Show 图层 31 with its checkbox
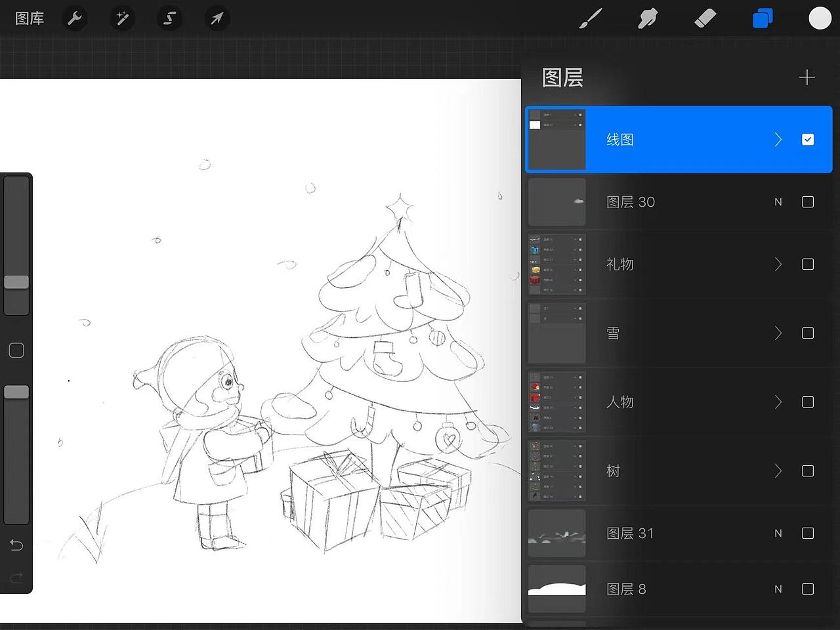This screenshot has width=840, height=630. (x=808, y=534)
